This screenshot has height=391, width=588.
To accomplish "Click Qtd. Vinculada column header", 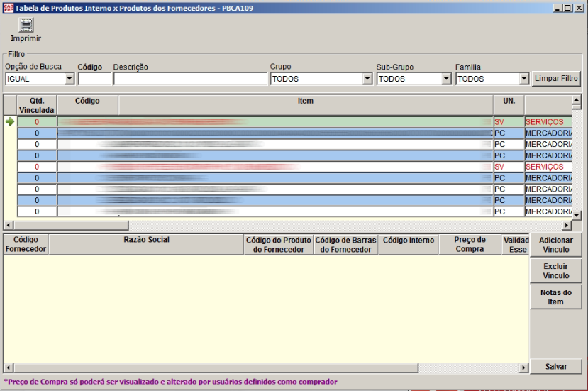I will (37, 106).
